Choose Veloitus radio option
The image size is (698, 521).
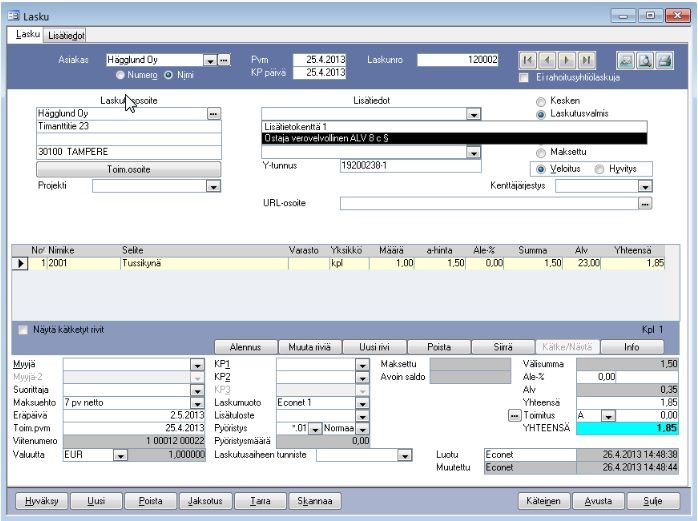pyautogui.click(x=540, y=169)
